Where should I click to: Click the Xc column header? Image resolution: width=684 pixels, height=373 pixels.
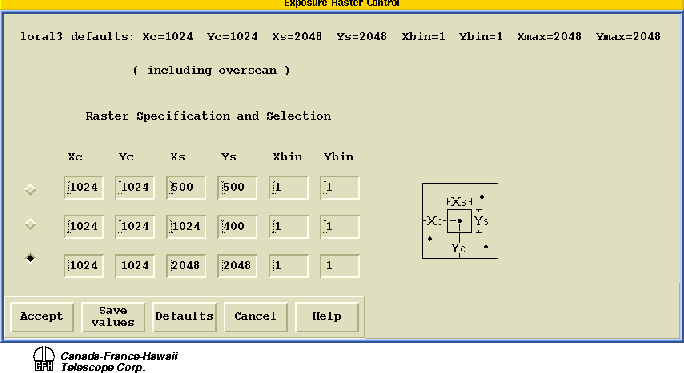[75, 157]
